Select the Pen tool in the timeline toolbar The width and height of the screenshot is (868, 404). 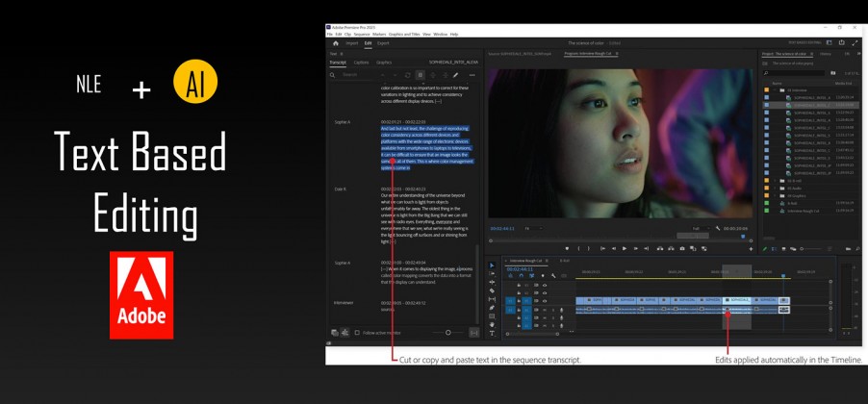click(x=492, y=308)
